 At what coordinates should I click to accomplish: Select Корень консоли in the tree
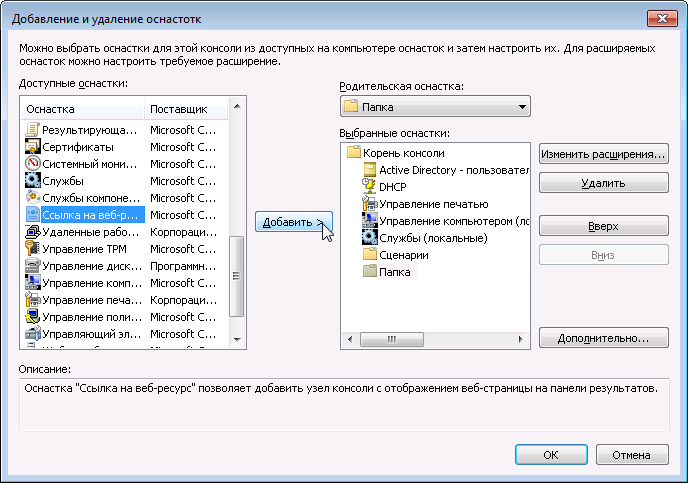click(404, 153)
